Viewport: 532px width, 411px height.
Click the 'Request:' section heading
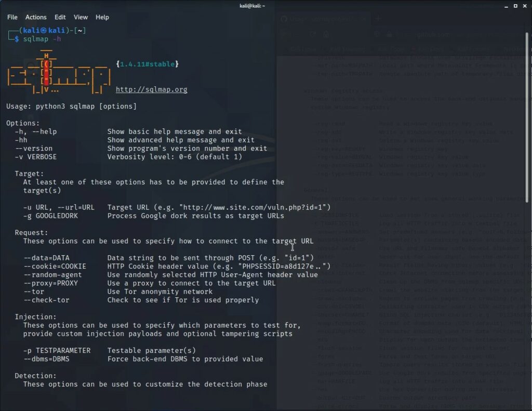click(31, 233)
